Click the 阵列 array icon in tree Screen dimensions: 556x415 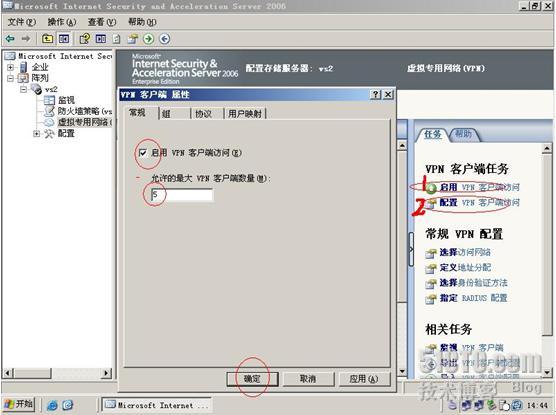tap(23, 78)
